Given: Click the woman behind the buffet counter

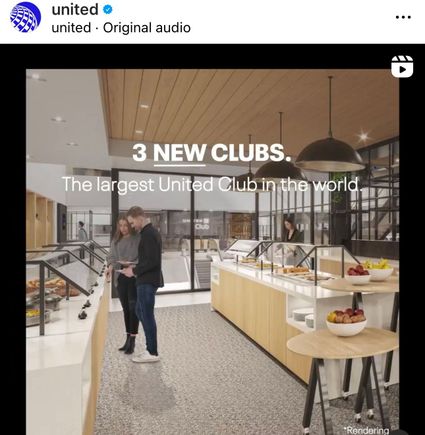Looking at the screenshot, I should [291, 230].
